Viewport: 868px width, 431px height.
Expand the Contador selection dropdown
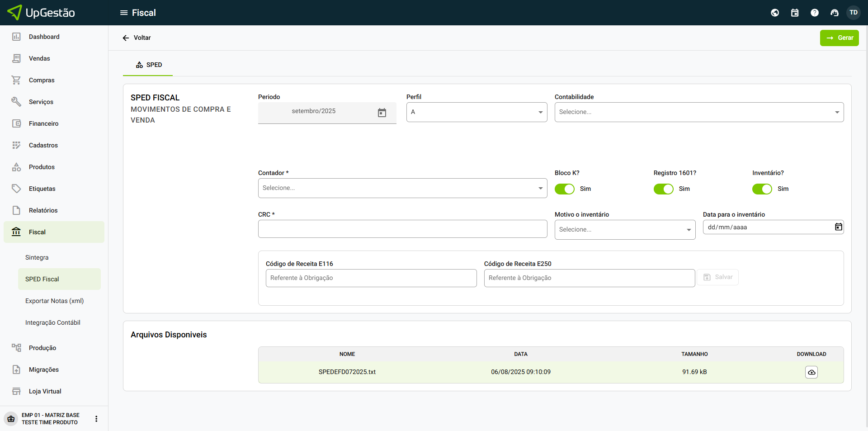pyautogui.click(x=402, y=188)
